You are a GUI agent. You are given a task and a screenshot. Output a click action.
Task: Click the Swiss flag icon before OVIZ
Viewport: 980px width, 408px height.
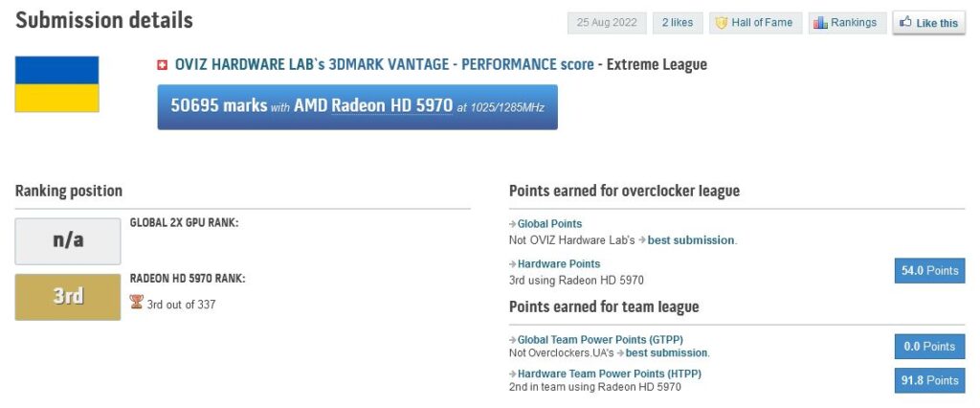coord(163,64)
